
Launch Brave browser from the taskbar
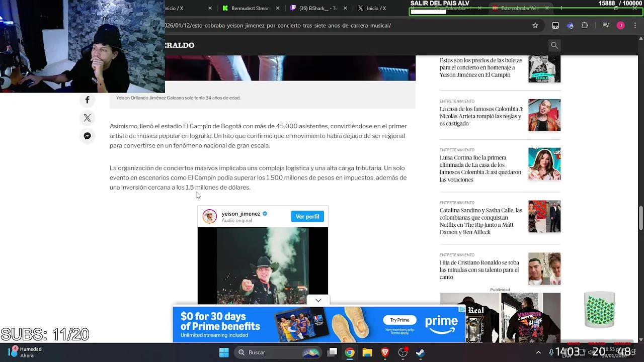(385, 352)
